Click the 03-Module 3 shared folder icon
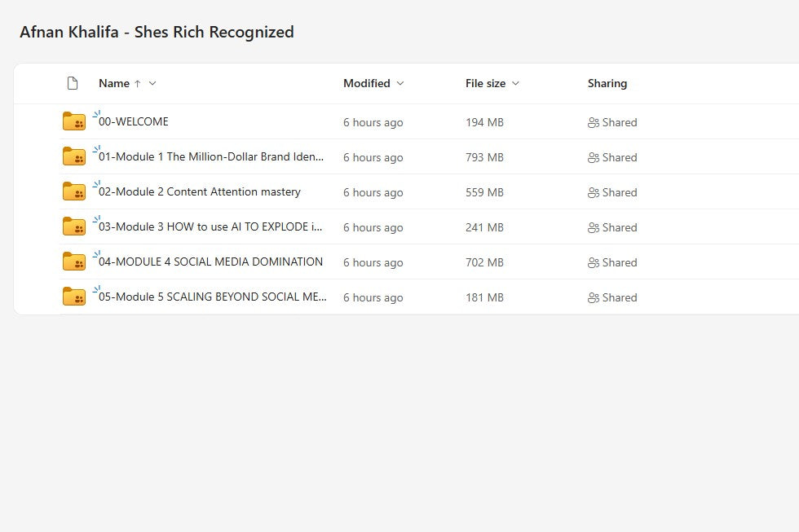The width and height of the screenshot is (799, 532). tap(74, 226)
